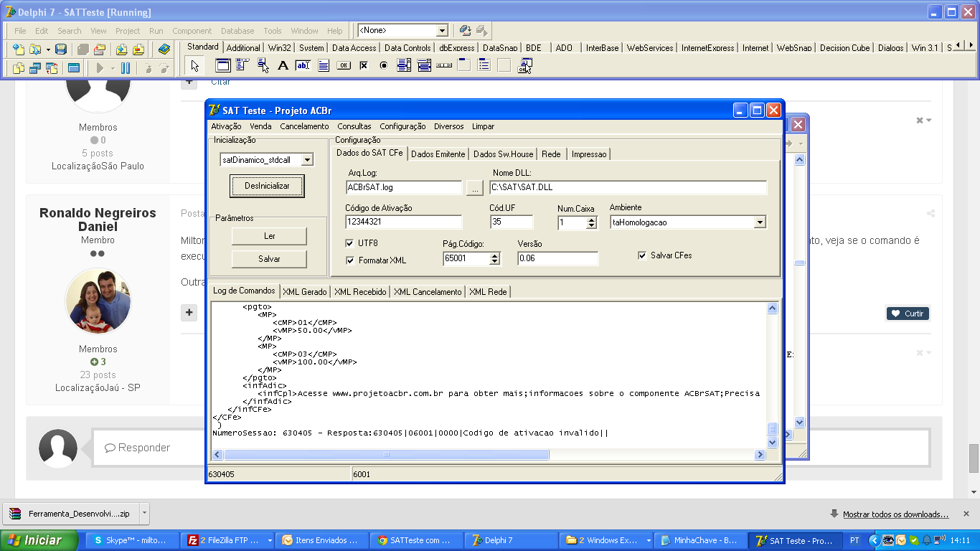Select Frames component in palette
Viewport: 980px width, 551px height.
223,66
